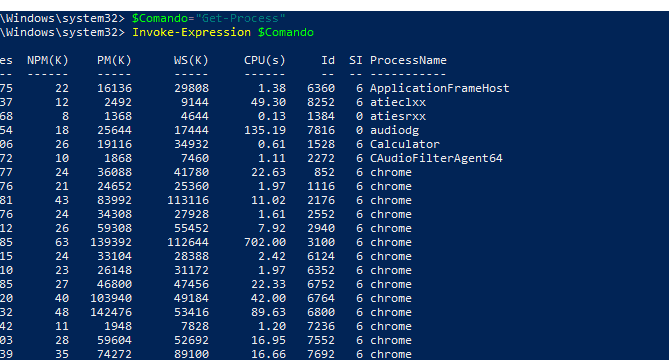This screenshot has height=360, width=669.
Task: Click the Id value 6800
Action: click(x=321, y=312)
